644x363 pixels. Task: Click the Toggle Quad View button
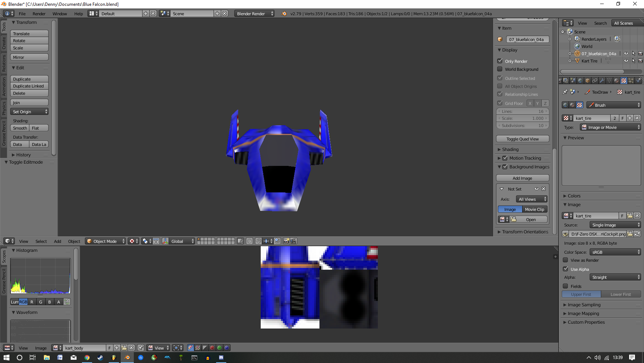[522, 139]
